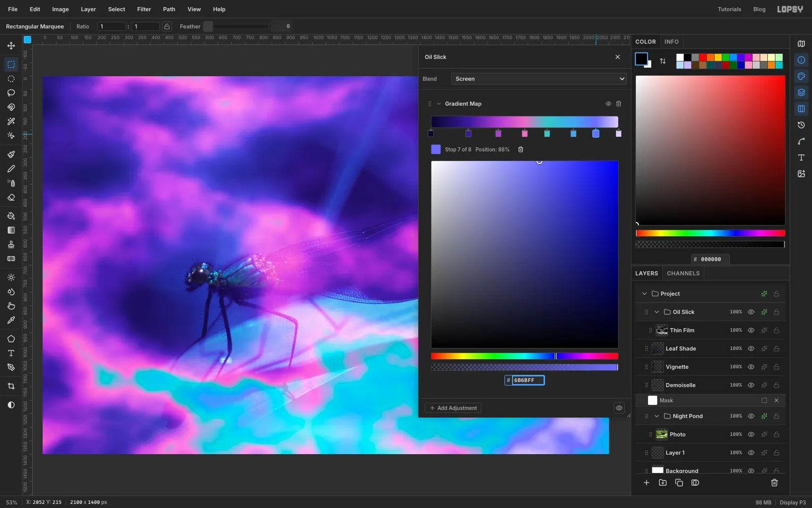This screenshot has width=812, height=508.
Task: Delete gradient stop 7 of 8
Action: tap(521, 149)
